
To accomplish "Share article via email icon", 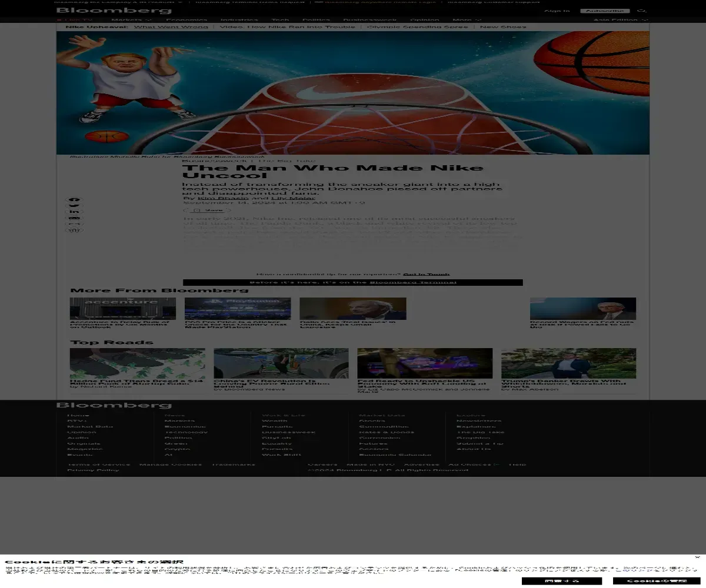I will point(74,218).
